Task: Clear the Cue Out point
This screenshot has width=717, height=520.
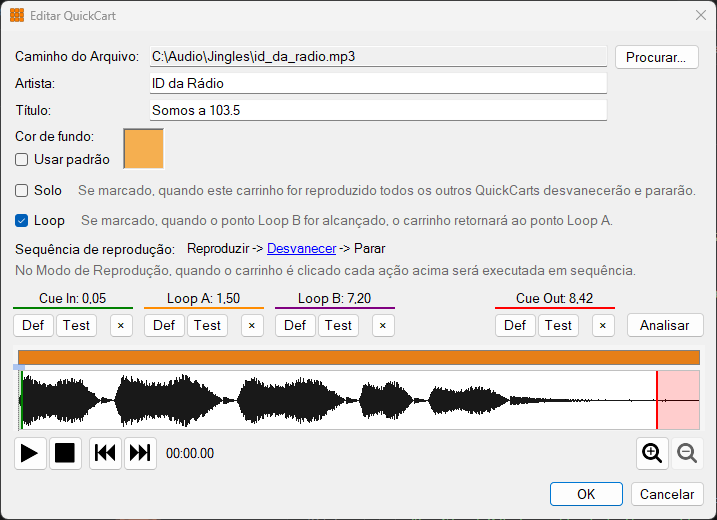Action: coord(603,326)
